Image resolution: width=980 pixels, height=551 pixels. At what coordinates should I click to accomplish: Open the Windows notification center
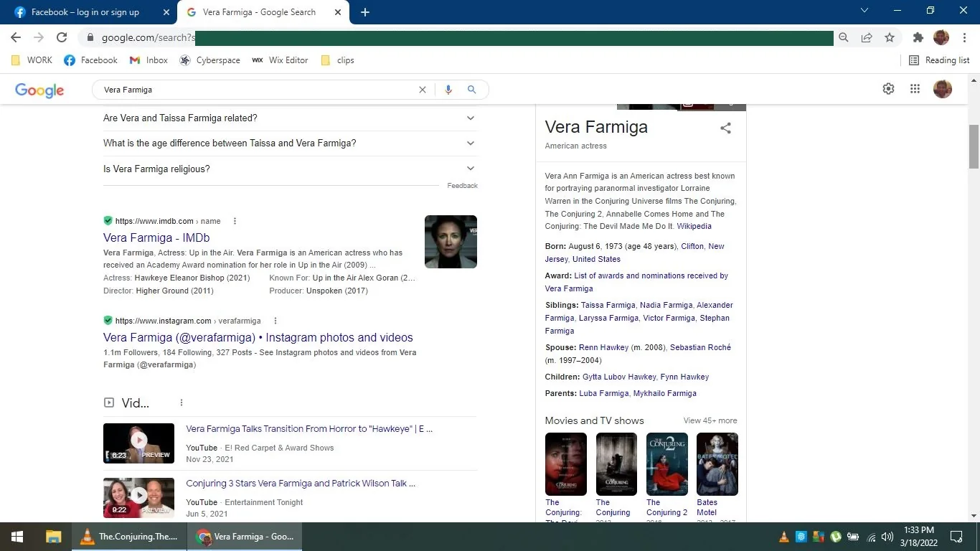[x=956, y=537]
